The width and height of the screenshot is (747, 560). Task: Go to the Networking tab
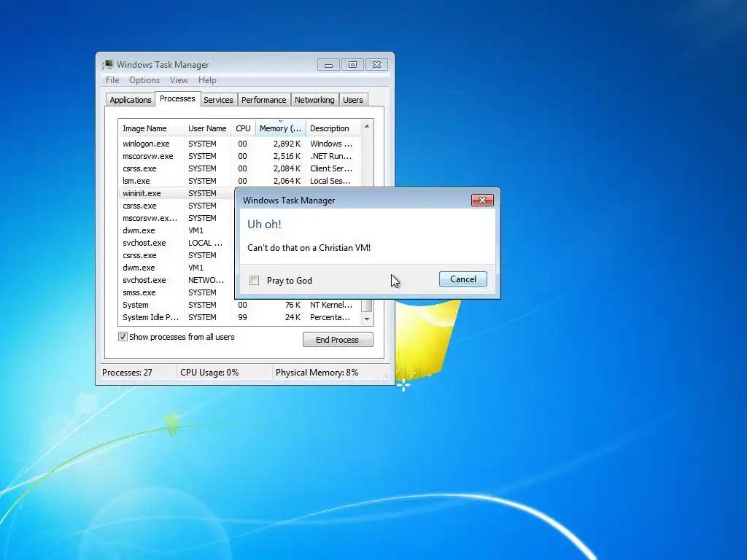pyautogui.click(x=314, y=99)
